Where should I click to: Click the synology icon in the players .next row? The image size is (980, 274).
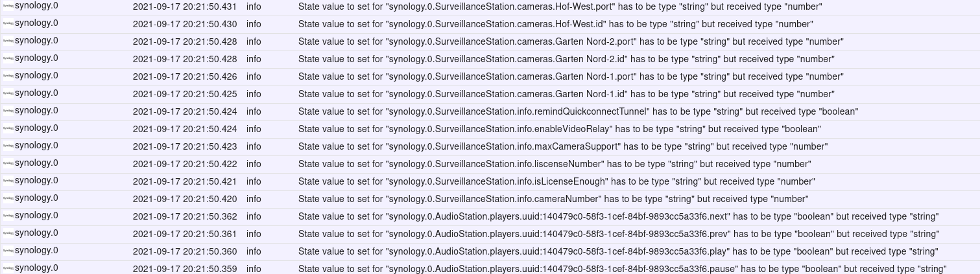pos(8,216)
